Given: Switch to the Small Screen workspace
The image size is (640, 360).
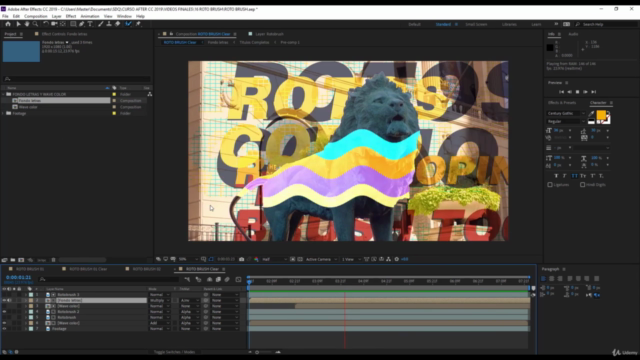Looking at the screenshot, I should coord(476,24).
